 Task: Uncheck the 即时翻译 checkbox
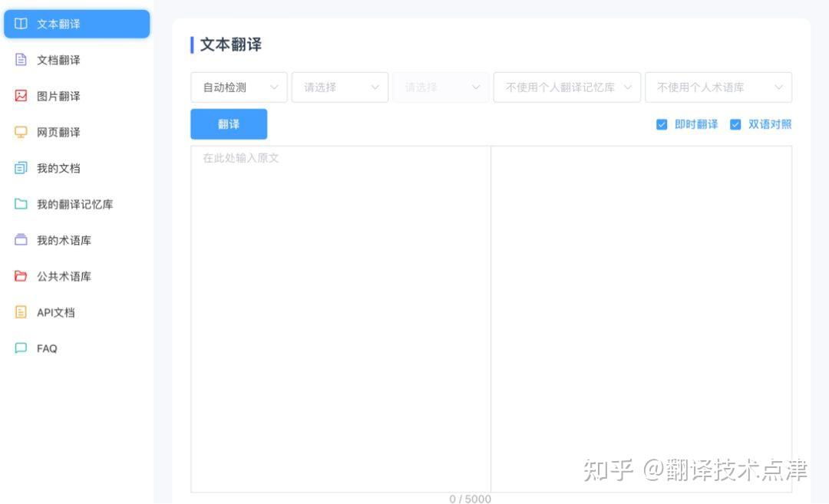662,125
